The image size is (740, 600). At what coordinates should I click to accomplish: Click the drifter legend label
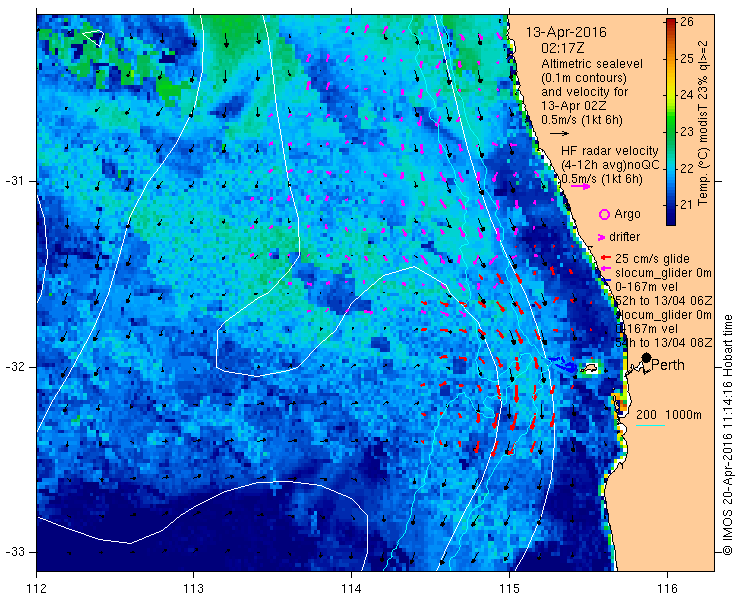tap(625, 237)
